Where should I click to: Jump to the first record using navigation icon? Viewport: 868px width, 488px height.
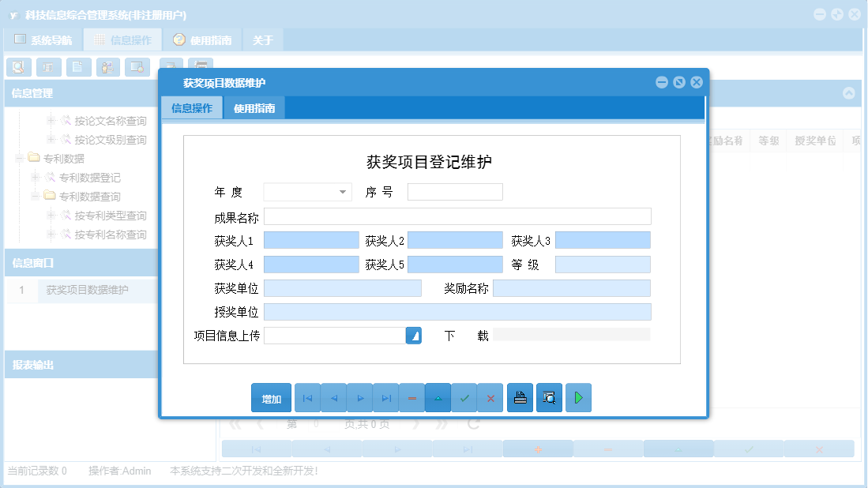(307, 397)
